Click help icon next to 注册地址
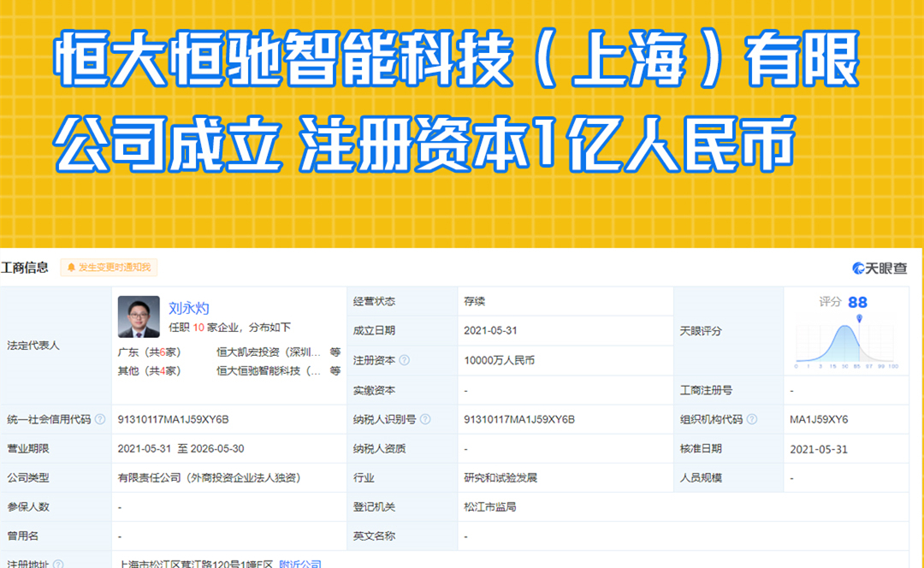924x568 pixels. [x=58, y=564]
